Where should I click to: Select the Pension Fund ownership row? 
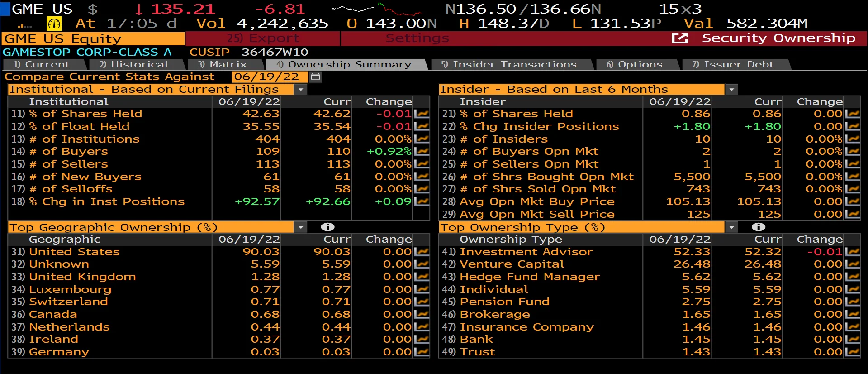[650, 302]
